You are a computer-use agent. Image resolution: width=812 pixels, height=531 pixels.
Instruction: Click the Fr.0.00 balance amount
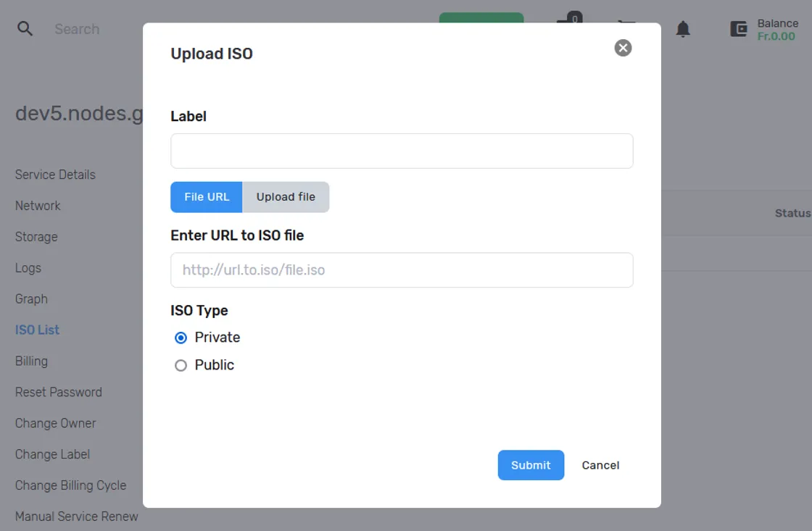click(776, 37)
